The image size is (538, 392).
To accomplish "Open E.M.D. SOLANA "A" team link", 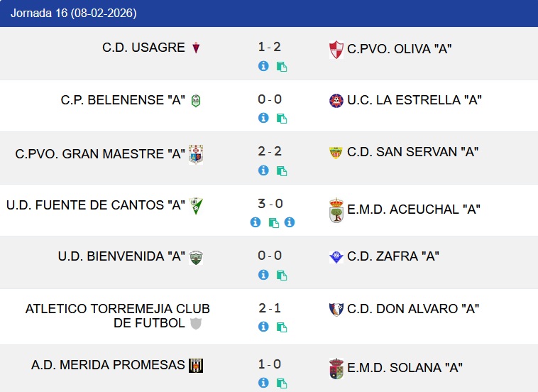I will click(405, 368).
